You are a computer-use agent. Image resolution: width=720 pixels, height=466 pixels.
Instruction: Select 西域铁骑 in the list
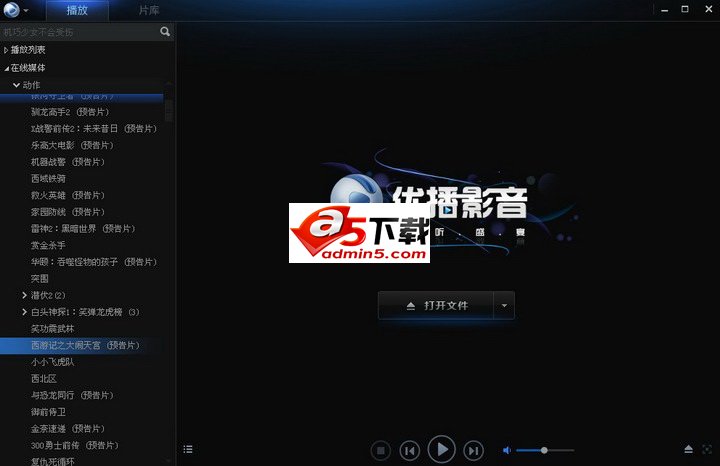(x=48, y=179)
